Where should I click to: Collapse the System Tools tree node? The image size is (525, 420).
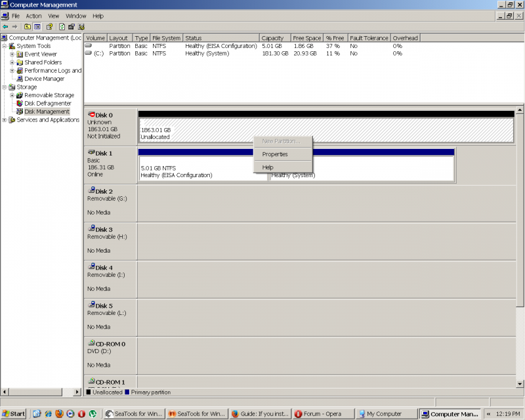[x=5, y=46]
